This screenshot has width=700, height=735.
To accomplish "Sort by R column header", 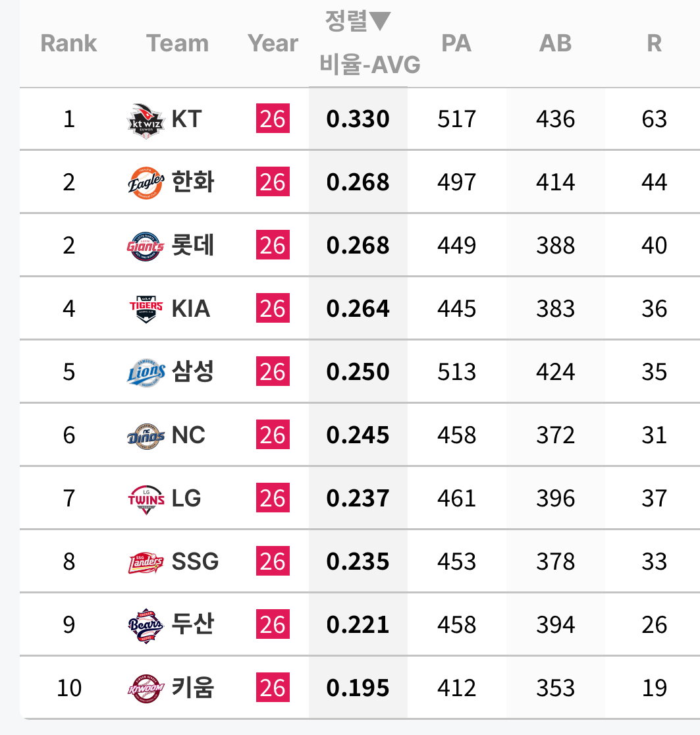I will 654,43.
